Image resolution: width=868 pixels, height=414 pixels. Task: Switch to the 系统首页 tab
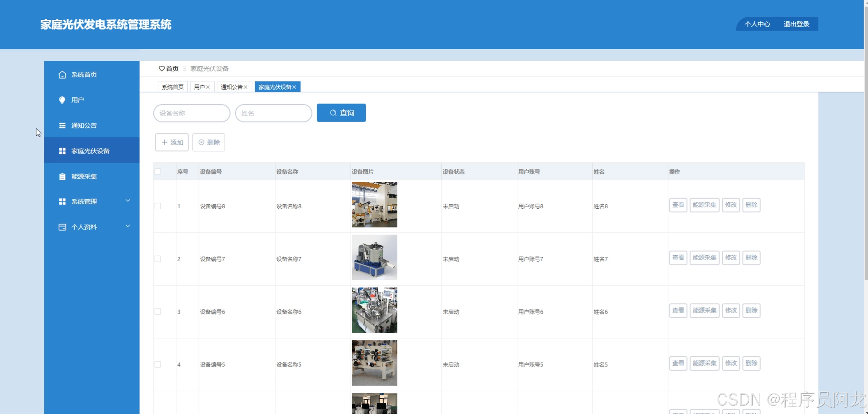(173, 87)
